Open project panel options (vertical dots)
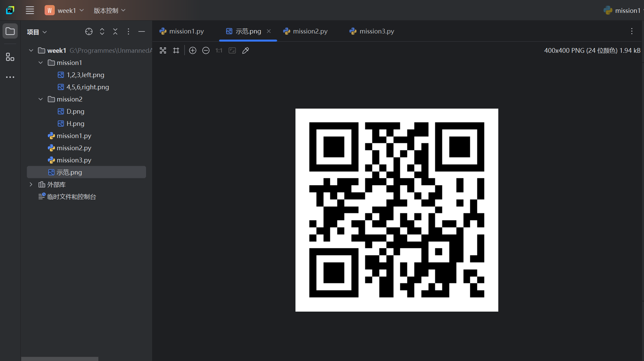The width and height of the screenshot is (644, 361). coord(128,31)
